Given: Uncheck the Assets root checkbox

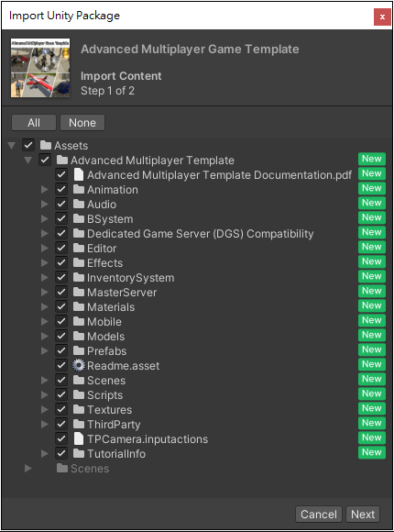Looking at the screenshot, I should [x=28, y=145].
